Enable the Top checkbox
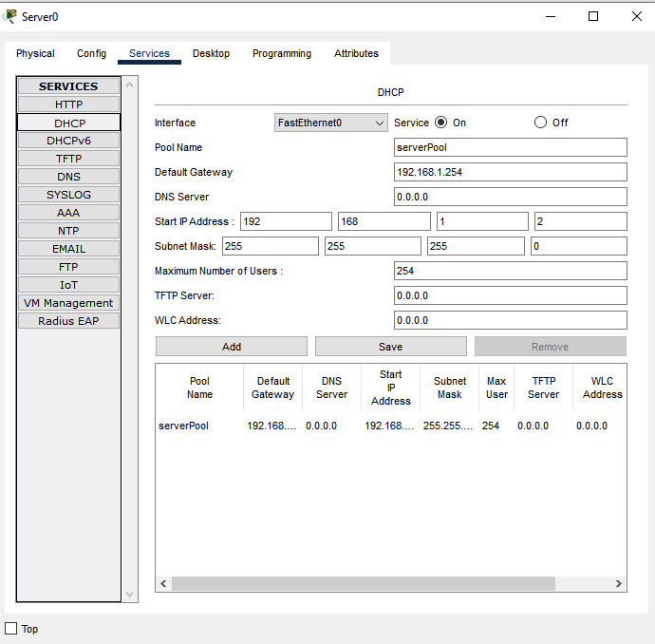The image size is (655, 644). tap(11, 629)
